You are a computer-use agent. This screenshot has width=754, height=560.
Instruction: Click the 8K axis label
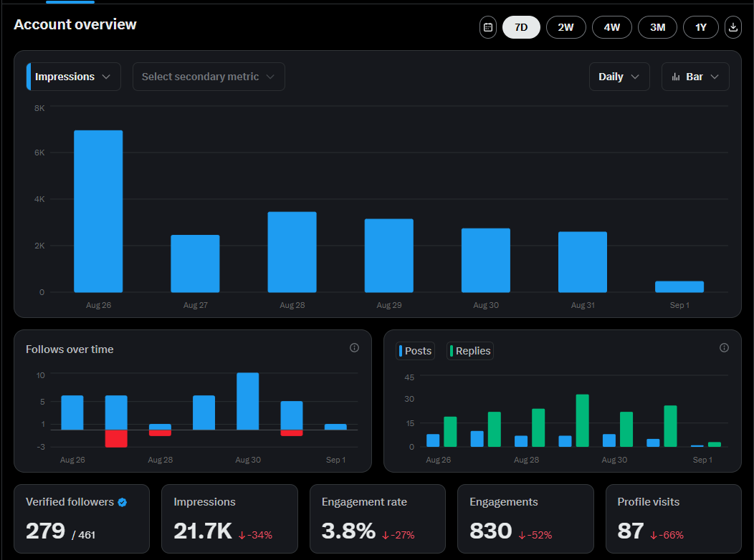click(x=39, y=108)
